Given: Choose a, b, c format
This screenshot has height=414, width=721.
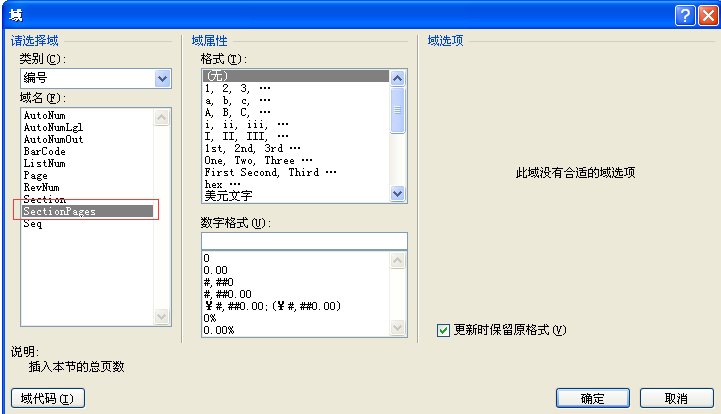Looking at the screenshot, I should pyautogui.click(x=238, y=100).
